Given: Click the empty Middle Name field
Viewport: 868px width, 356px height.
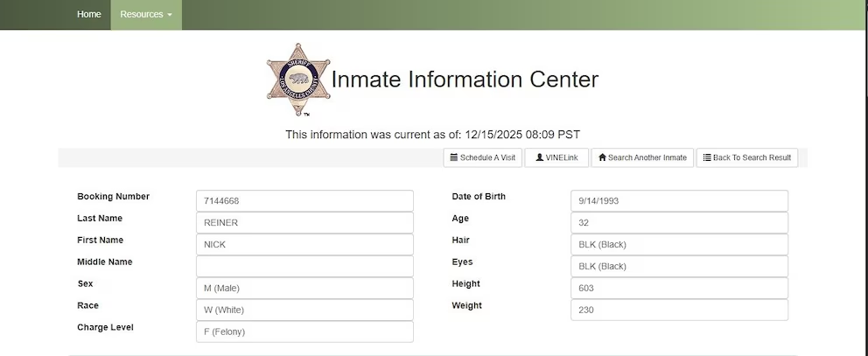Looking at the screenshot, I should 304,266.
